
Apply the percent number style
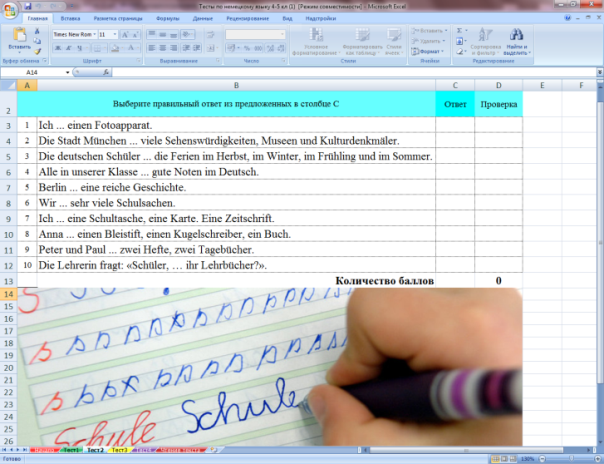pos(247,48)
